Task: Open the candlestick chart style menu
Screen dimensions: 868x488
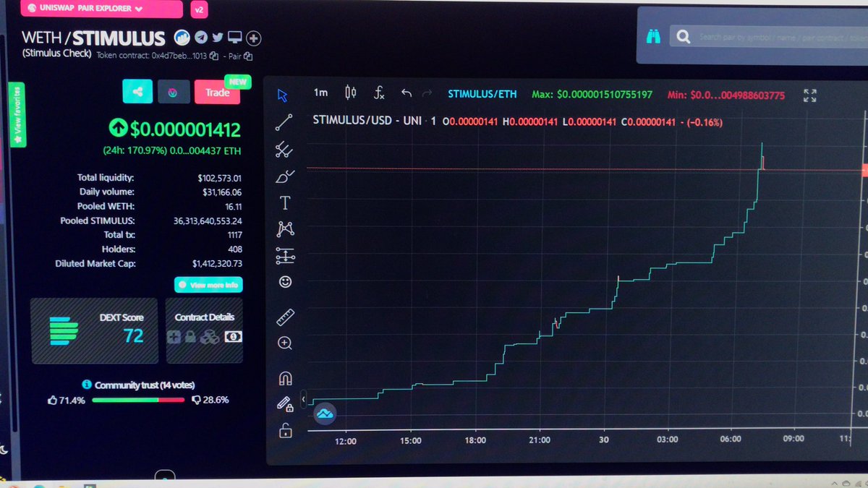Action: (351, 93)
